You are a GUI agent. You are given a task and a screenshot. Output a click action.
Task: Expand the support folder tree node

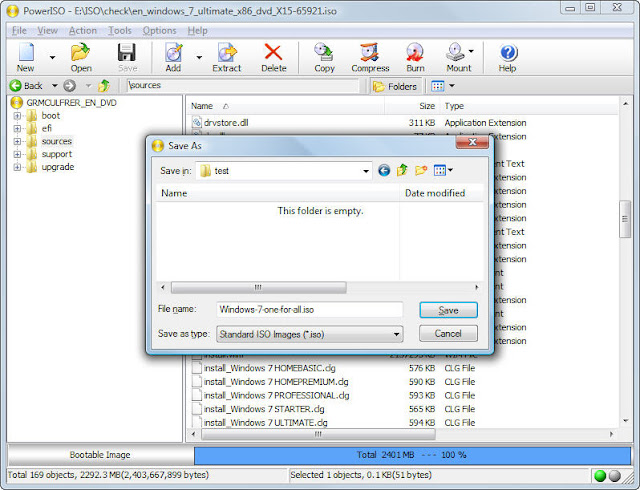coord(17,154)
